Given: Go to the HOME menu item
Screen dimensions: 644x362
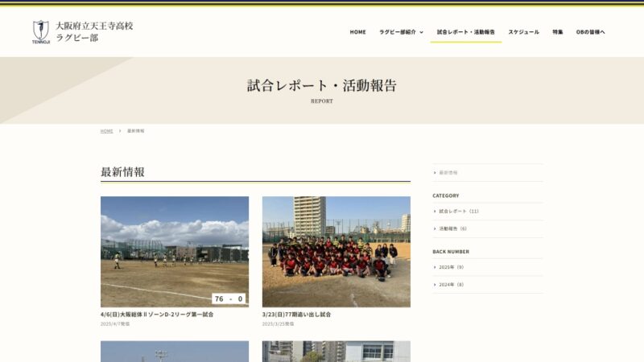Looking at the screenshot, I should coord(357,32).
